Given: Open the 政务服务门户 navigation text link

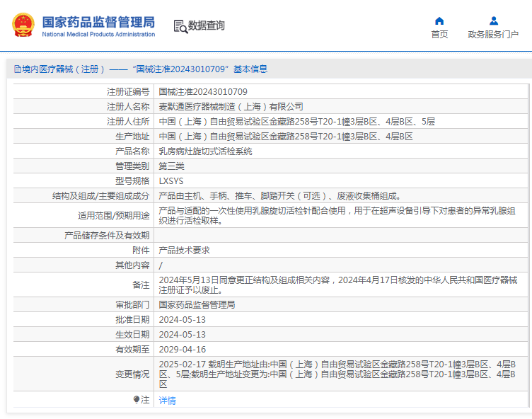Looking at the screenshot, I should 493,35.
